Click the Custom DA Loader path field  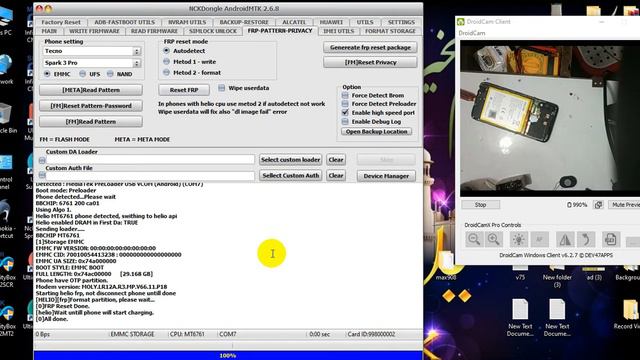150,160
